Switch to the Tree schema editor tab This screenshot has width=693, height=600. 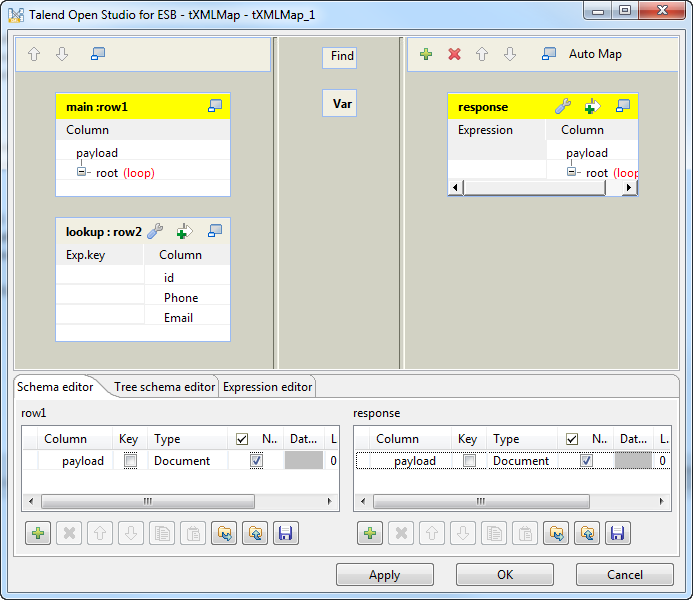[x=164, y=387]
